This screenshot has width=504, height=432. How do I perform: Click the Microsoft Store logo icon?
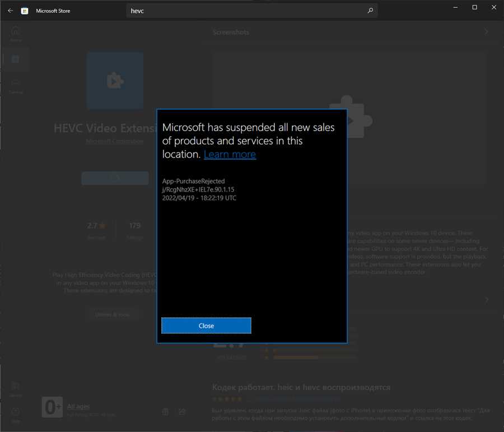pos(25,11)
